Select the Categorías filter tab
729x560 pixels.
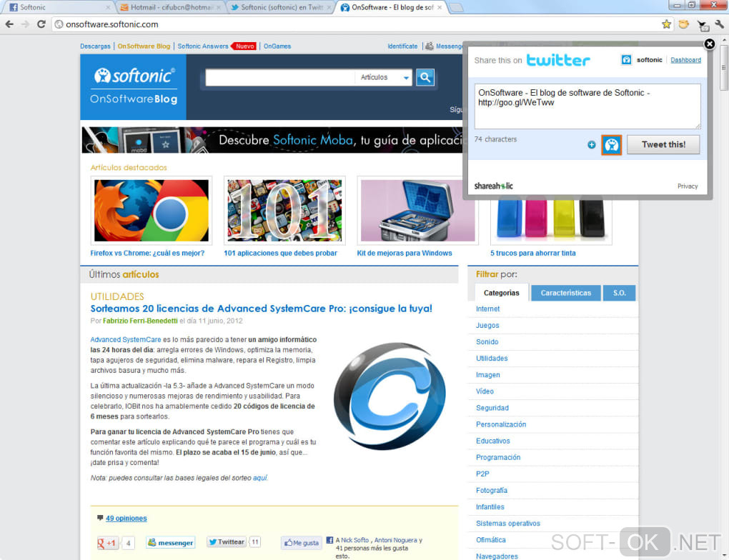(x=501, y=293)
